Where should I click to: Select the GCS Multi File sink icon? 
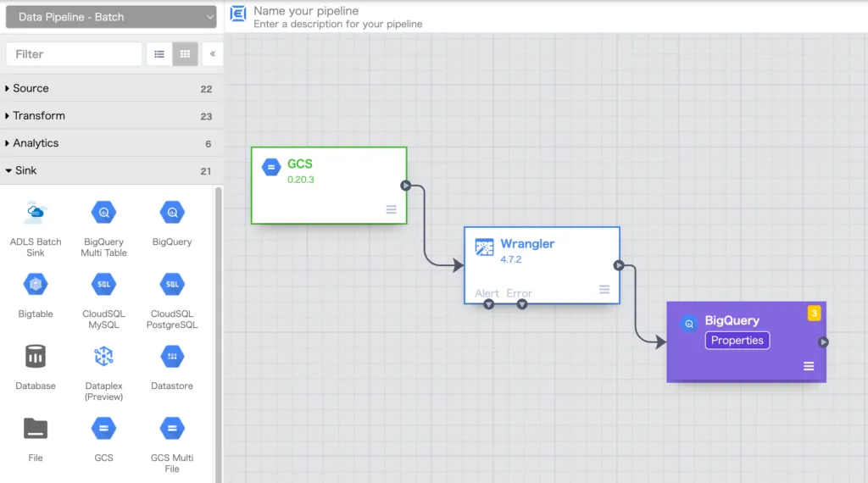pos(172,428)
